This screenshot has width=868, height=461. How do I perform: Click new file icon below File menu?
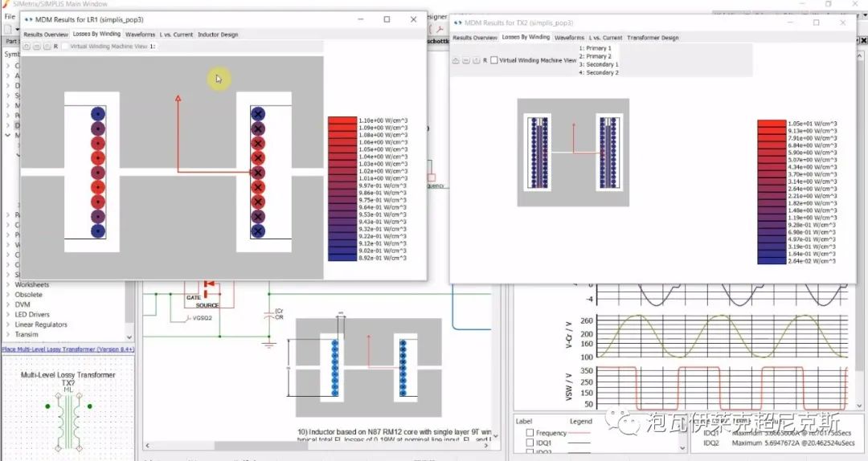pyautogui.click(x=8, y=28)
